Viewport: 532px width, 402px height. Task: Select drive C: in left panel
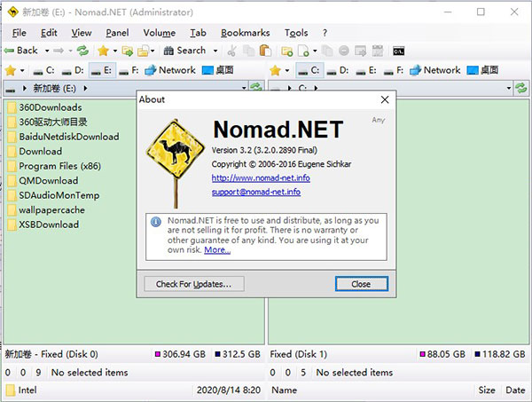tap(43, 71)
